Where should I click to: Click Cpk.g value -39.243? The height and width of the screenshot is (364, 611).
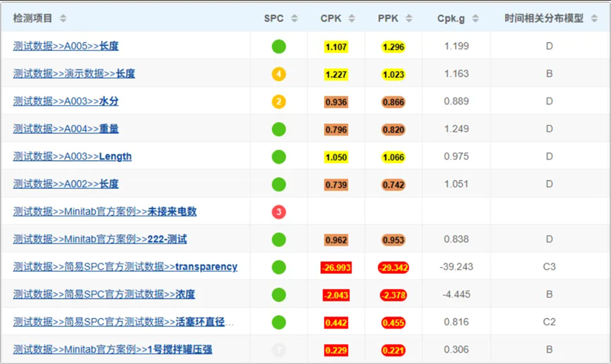pyautogui.click(x=456, y=267)
